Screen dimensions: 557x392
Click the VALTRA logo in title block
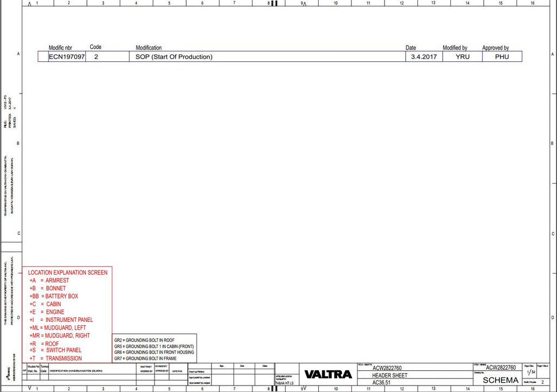pyautogui.click(x=328, y=374)
